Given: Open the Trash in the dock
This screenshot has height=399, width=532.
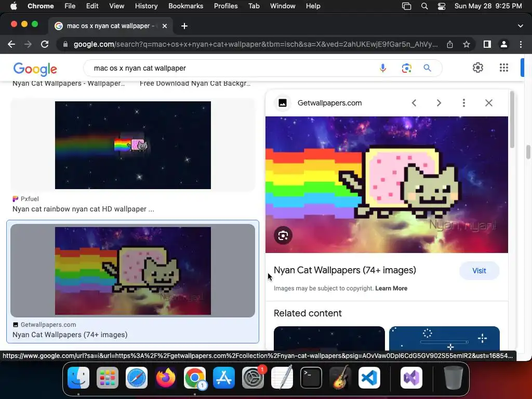Looking at the screenshot, I should pyautogui.click(x=453, y=378).
